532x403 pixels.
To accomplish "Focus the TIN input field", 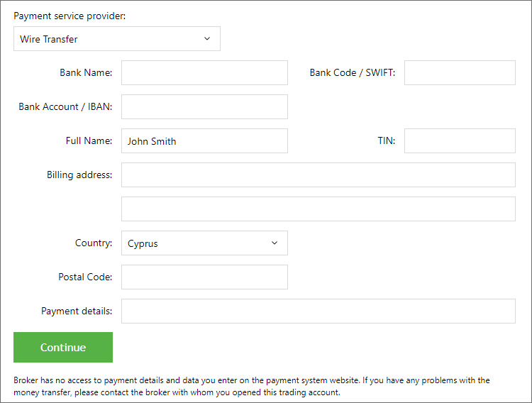I will pyautogui.click(x=460, y=141).
